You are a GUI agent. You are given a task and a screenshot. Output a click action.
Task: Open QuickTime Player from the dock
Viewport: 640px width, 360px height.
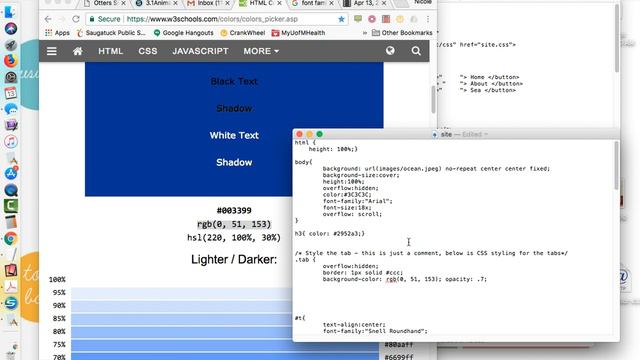11,190
